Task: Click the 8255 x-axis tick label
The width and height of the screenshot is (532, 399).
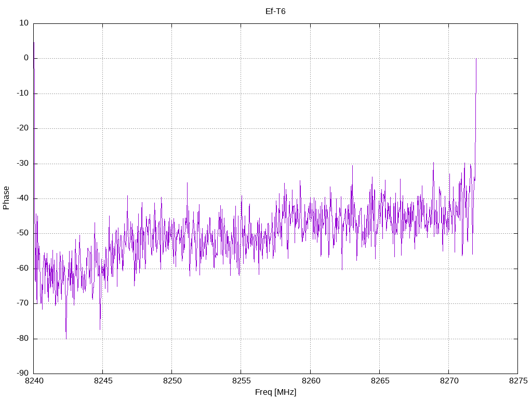Action: click(241, 381)
